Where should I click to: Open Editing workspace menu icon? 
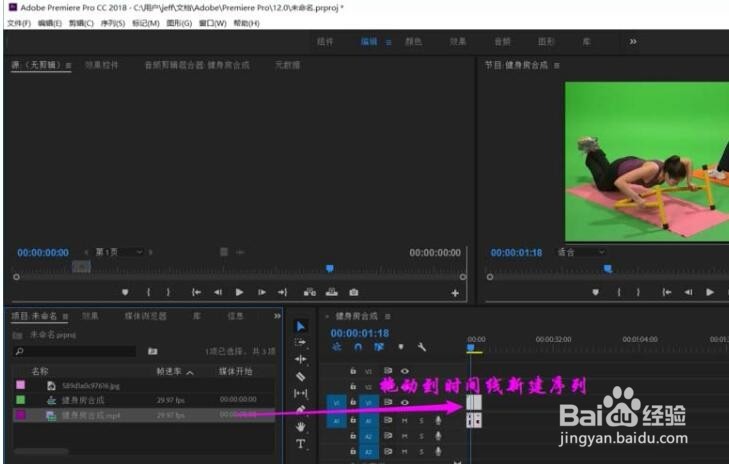click(388, 42)
